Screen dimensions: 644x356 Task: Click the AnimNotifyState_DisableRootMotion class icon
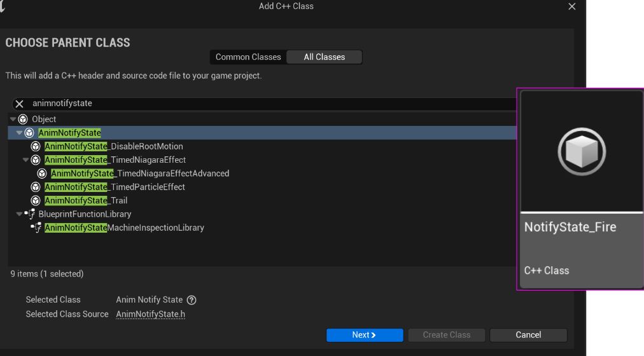[x=36, y=146]
